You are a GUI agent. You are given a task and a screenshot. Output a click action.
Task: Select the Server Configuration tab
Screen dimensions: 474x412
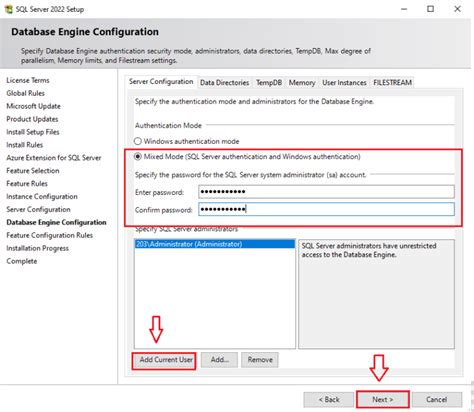tap(161, 82)
